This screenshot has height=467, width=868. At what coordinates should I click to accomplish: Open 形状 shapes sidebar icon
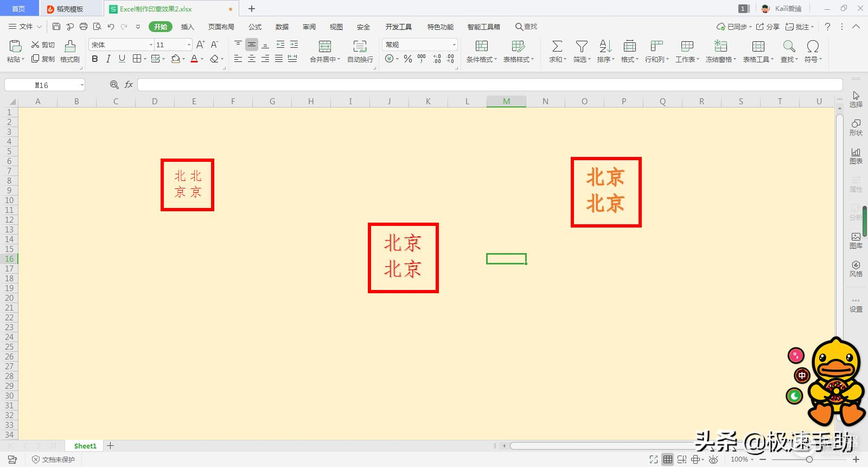[856, 128]
